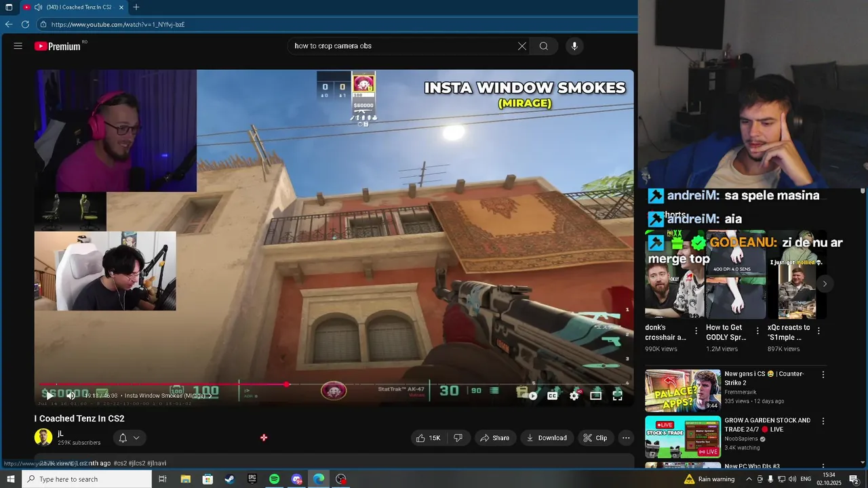Image resolution: width=868 pixels, height=488 pixels.
Task: Open Spotify from the taskbar
Action: pos(275,479)
